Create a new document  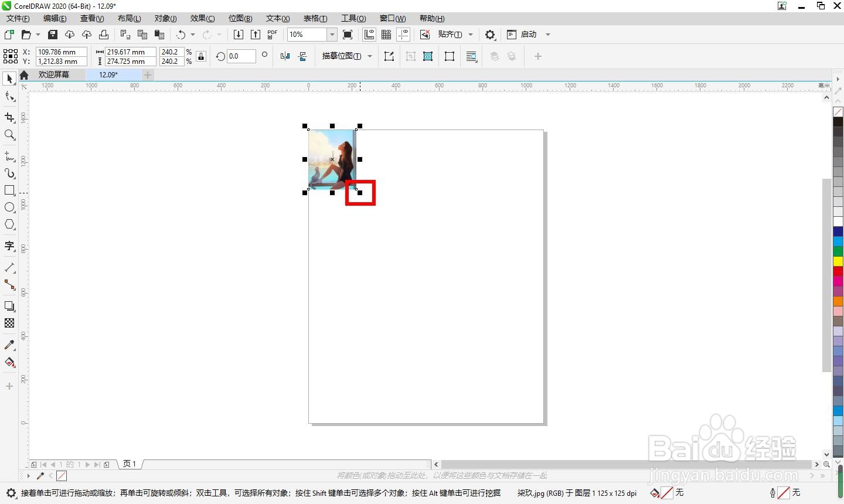click(9, 35)
